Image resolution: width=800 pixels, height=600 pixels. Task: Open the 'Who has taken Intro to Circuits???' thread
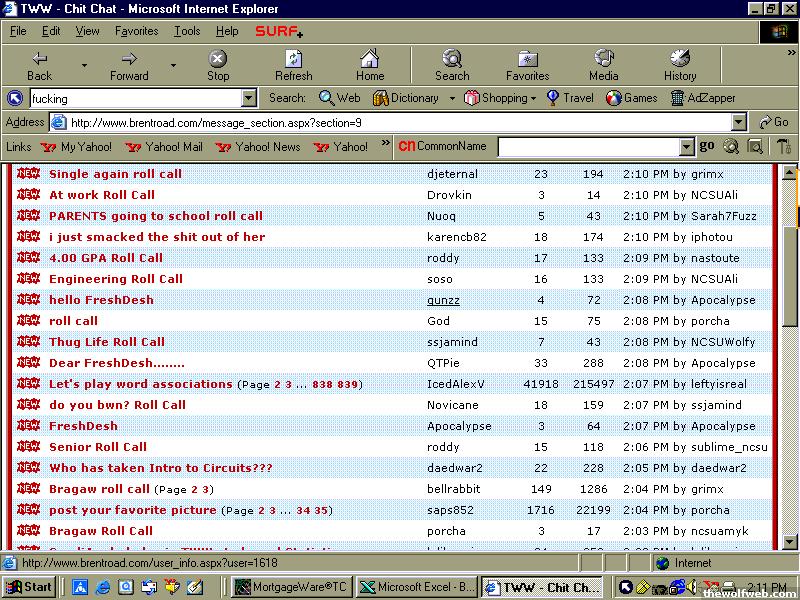pos(161,468)
